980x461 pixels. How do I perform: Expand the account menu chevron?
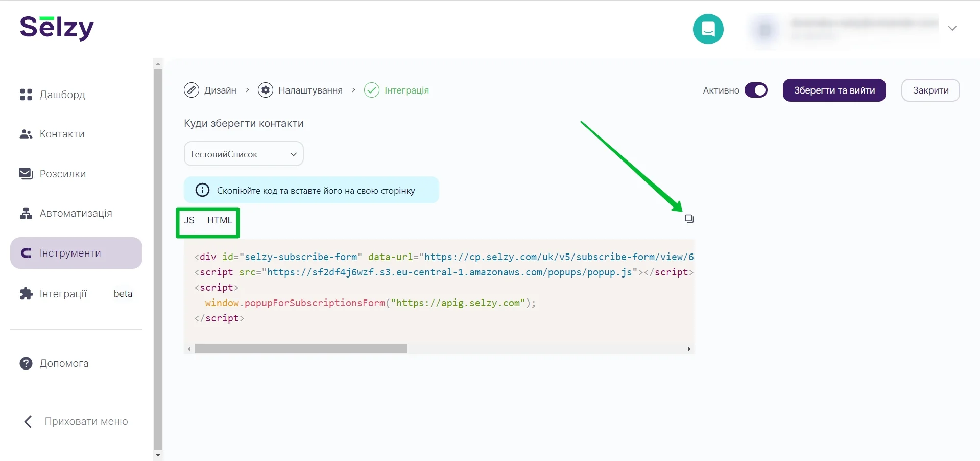pyautogui.click(x=952, y=28)
